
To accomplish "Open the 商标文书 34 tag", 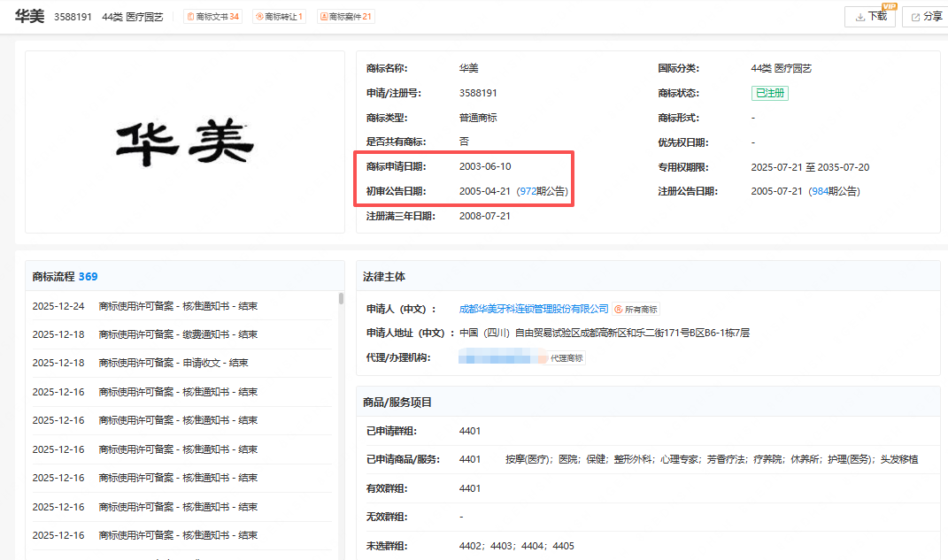I will pos(212,16).
